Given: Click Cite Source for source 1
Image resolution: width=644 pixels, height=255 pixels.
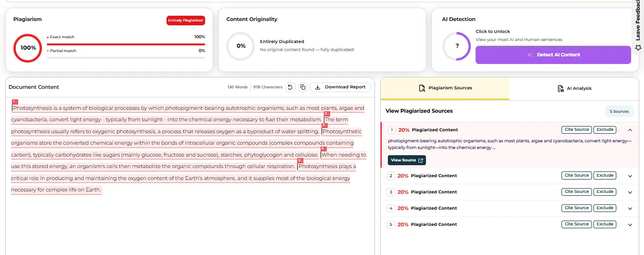Looking at the screenshot, I should pos(577,130).
